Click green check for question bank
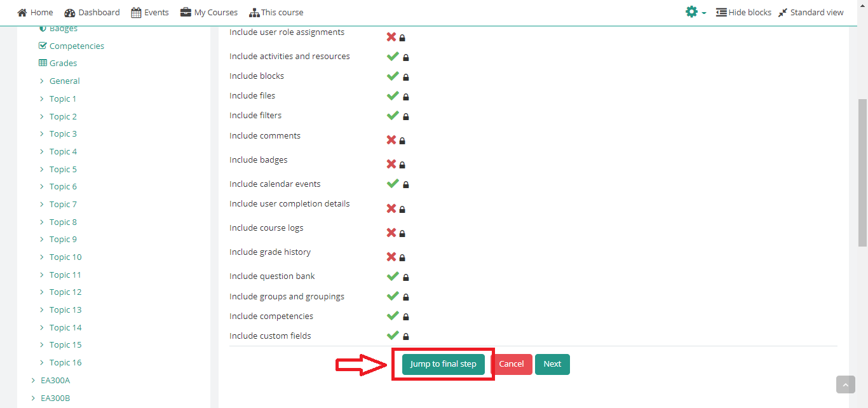The width and height of the screenshot is (868, 408). tap(393, 276)
